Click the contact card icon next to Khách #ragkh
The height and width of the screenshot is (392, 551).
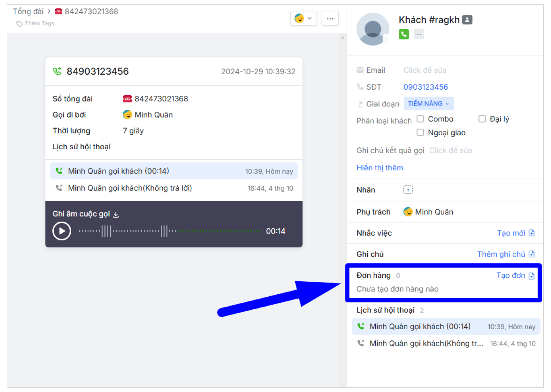(x=467, y=20)
